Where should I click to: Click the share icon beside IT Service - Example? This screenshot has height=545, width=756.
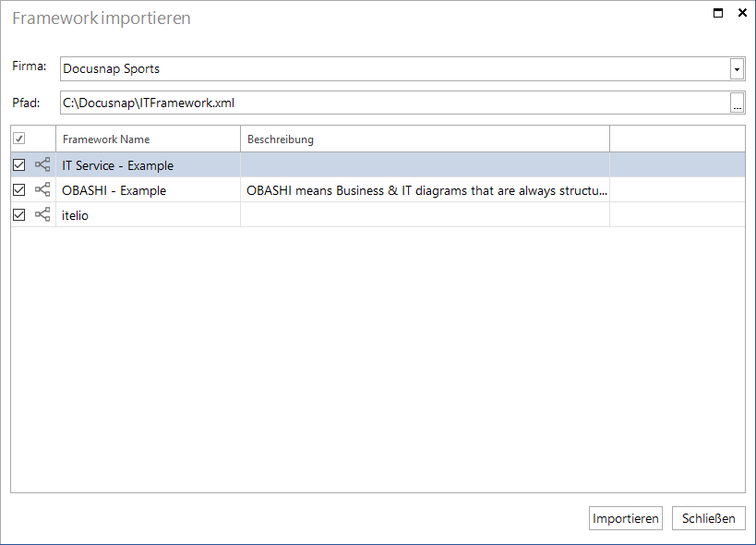click(x=42, y=165)
